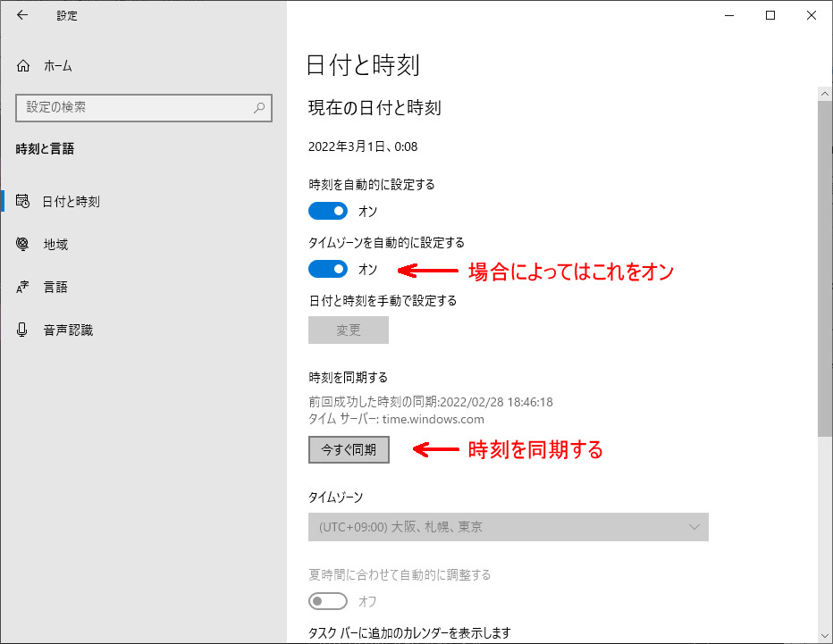Screen dimensions: 833x644
Task: Click the back arrow icon
Action: (x=22, y=15)
